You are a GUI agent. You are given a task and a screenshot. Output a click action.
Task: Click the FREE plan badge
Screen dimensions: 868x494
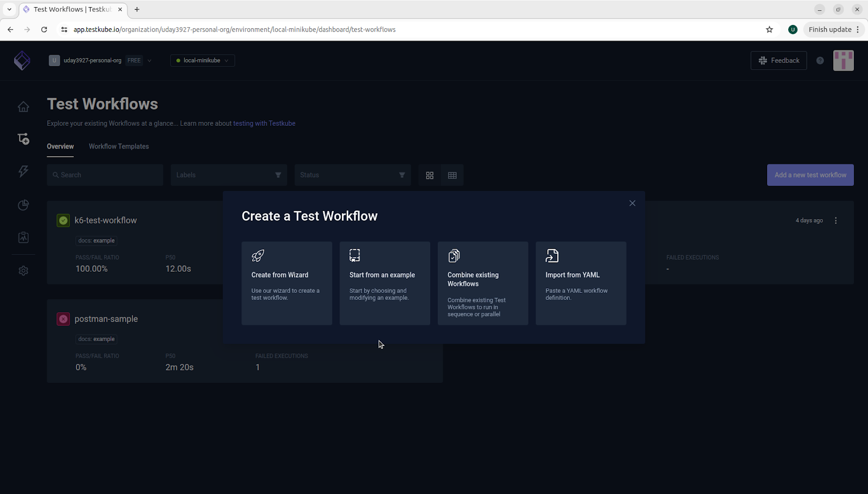coord(134,61)
